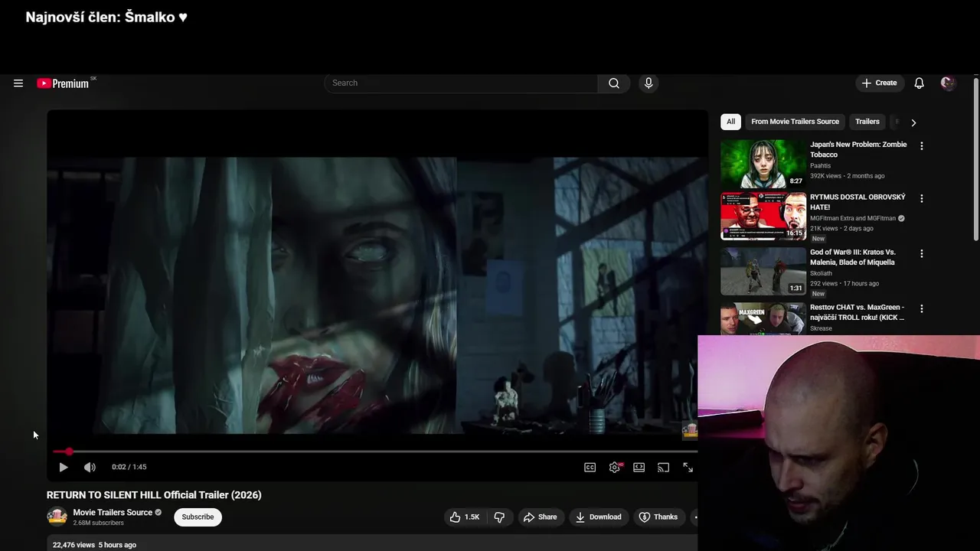Screen dimensions: 980x551
Task: Click MGFitman Extra and MGFitman channel name
Action: point(853,218)
